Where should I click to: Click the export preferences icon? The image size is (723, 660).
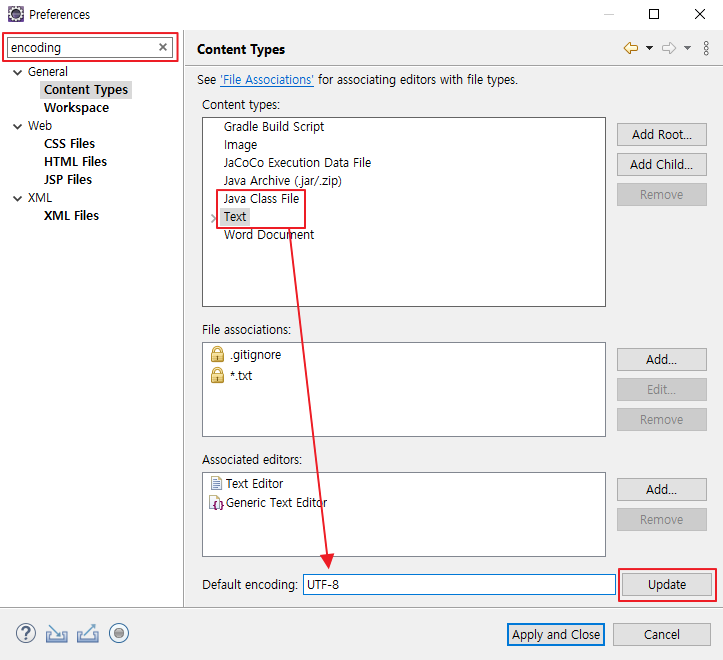88,633
